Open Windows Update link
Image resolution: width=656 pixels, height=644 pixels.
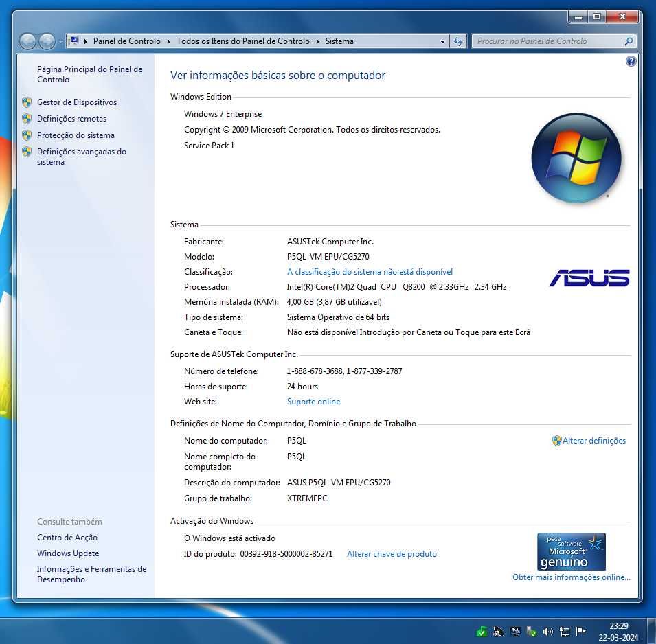pos(68,553)
